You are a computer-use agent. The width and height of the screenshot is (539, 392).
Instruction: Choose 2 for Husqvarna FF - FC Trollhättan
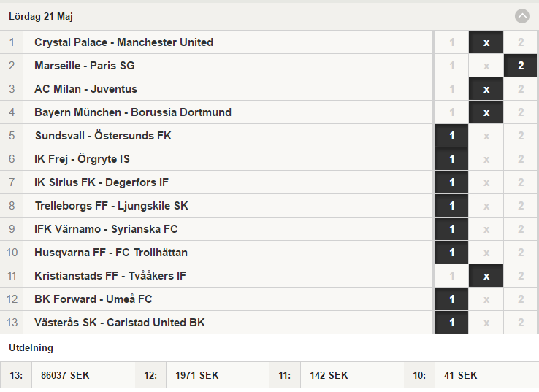[x=521, y=253]
